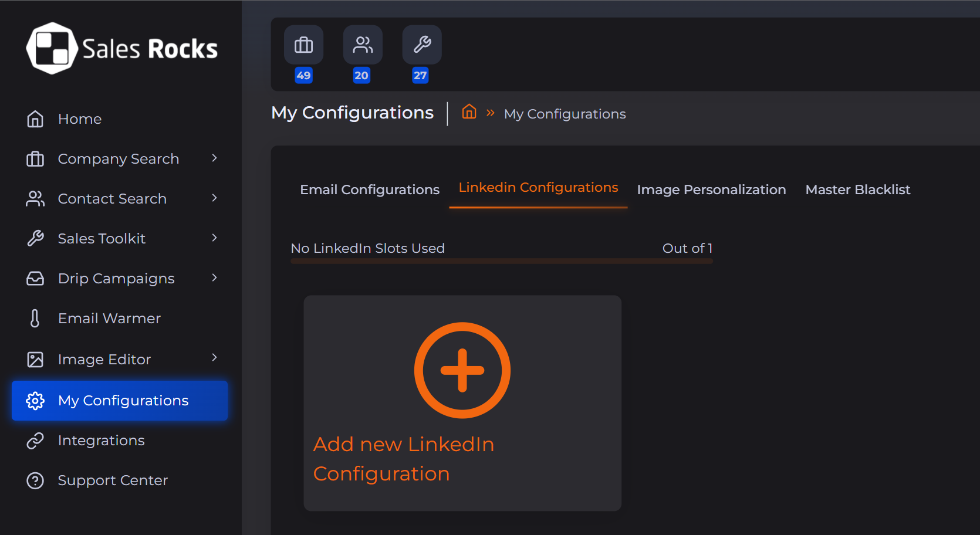This screenshot has width=980, height=535.
Task: Click the orange plus circle icon
Action: 462,370
